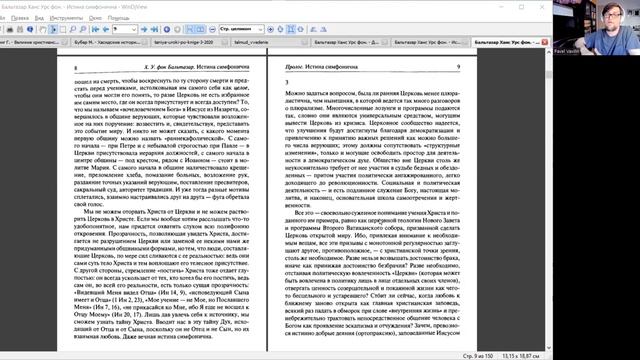This screenshot has height=360, width=640.
Task: Activate the second magnifier zoom tool
Action: (83, 29)
